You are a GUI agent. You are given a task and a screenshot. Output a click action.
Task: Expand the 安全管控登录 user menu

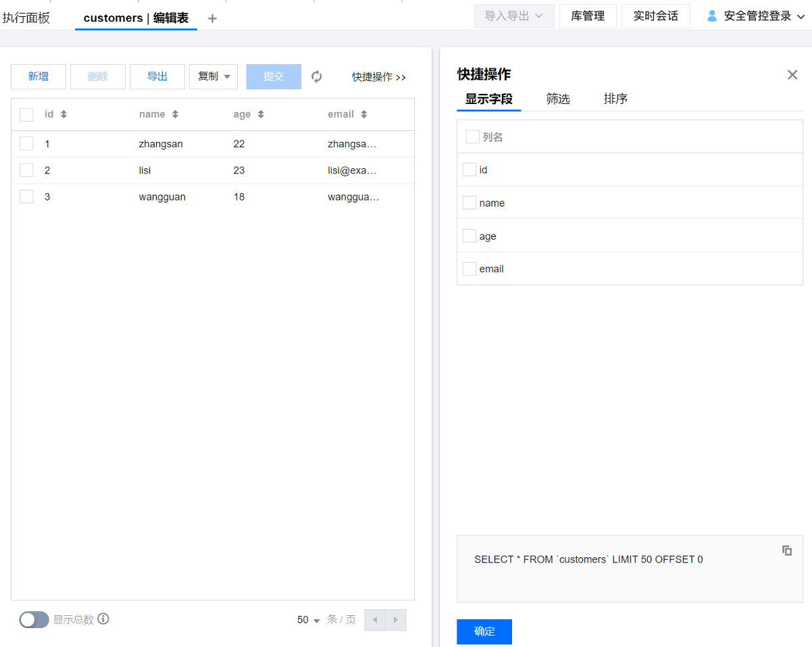(x=756, y=16)
